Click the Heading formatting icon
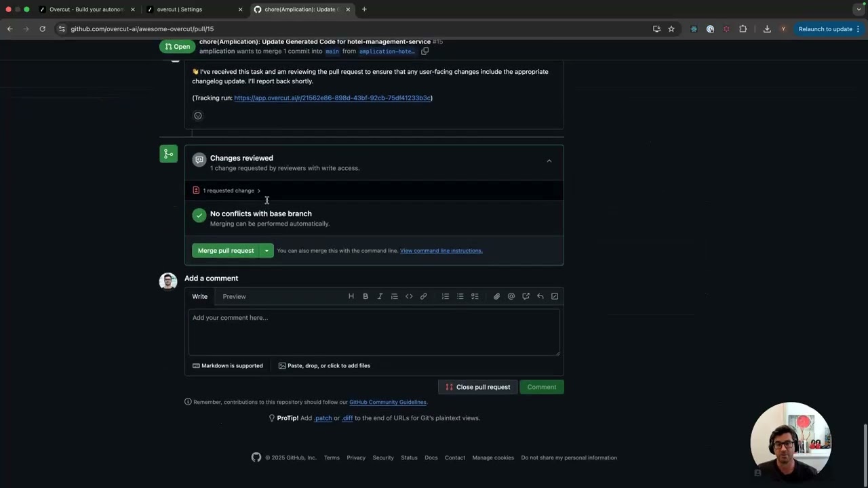The height and width of the screenshot is (488, 868). [351, 296]
